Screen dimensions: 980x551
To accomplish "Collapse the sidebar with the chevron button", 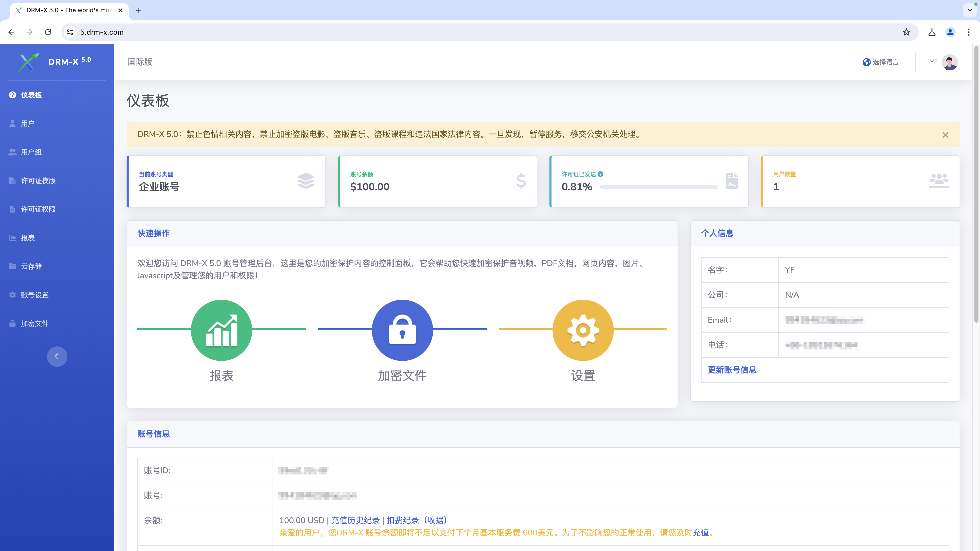I will point(57,356).
